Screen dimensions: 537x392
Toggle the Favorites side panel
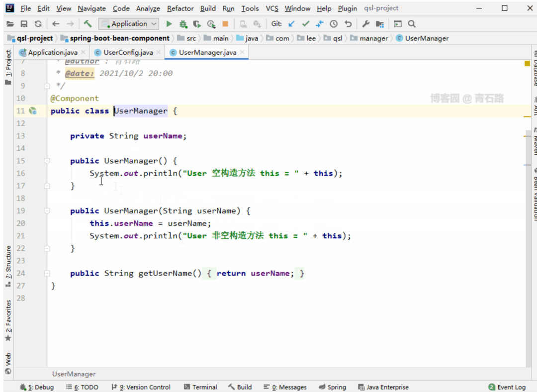(8, 320)
